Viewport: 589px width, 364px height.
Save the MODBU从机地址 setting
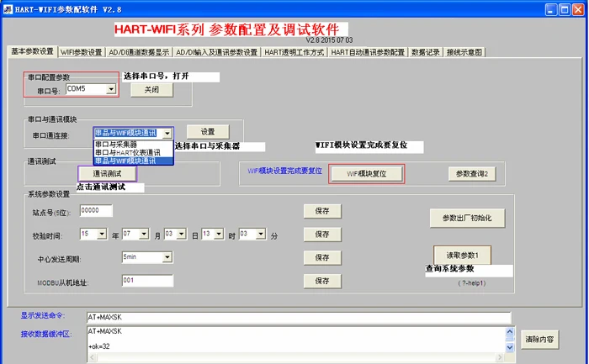322,281
